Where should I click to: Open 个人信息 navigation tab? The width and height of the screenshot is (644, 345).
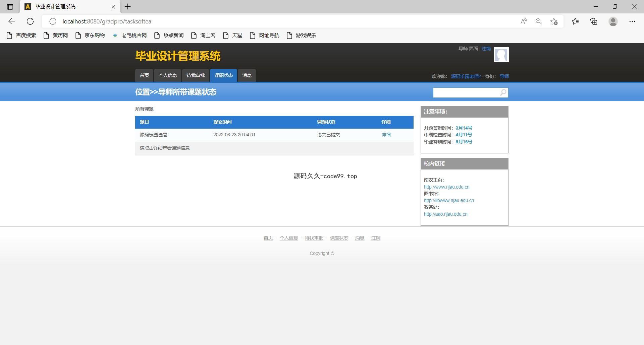point(168,75)
